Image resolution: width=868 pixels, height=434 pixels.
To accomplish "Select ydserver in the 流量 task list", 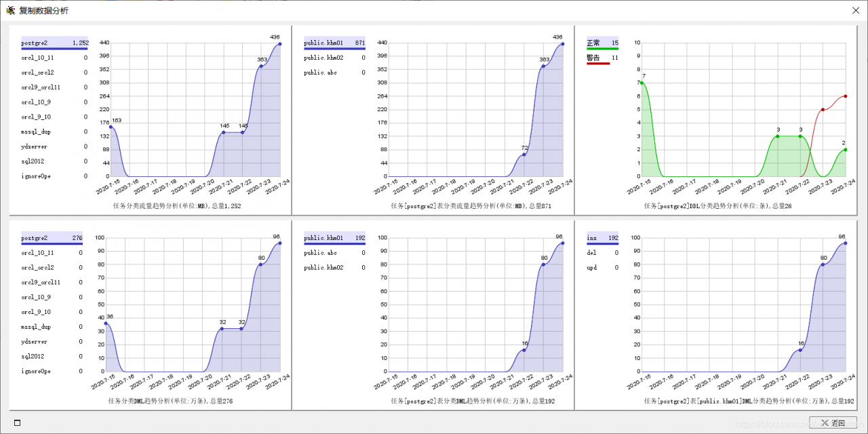I will (x=55, y=146).
